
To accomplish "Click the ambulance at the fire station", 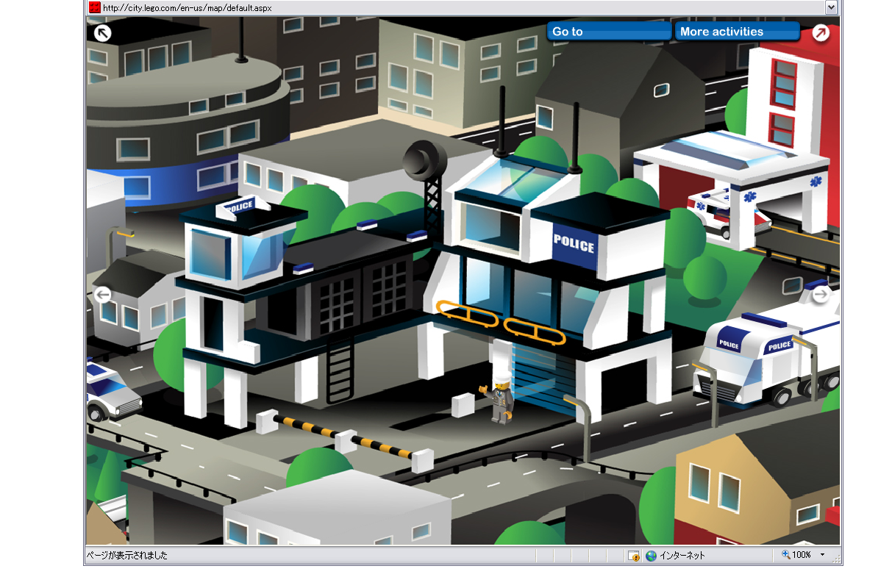I will [710, 213].
